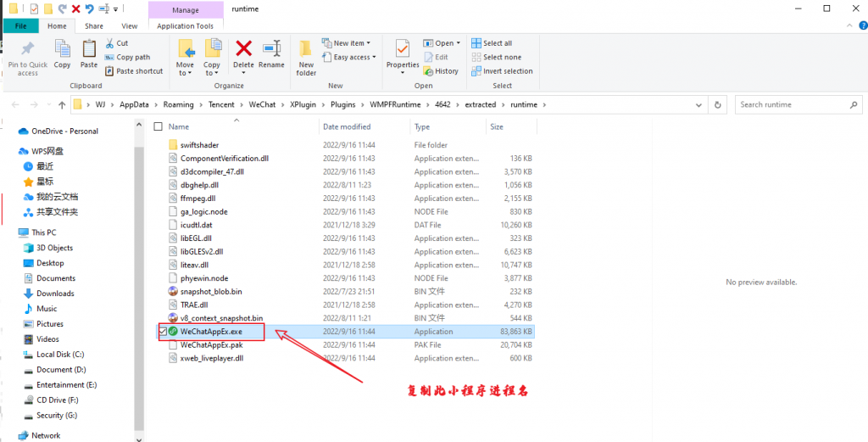Sort by the Name column header
This screenshot has width=868, height=442.
[x=178, y=126]
